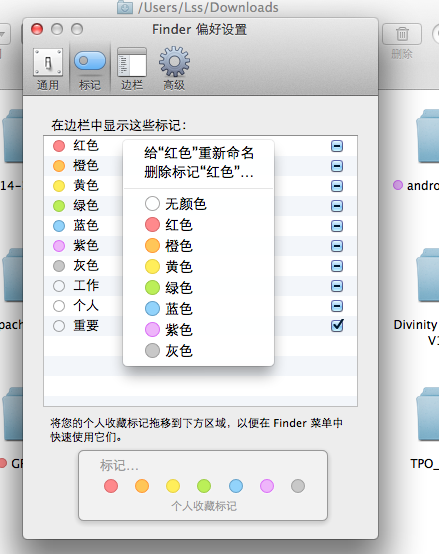Viewport: 439px width, 554px height.
Task: Click the empty color circle beside 工作
Action: [x=59, y=286]
